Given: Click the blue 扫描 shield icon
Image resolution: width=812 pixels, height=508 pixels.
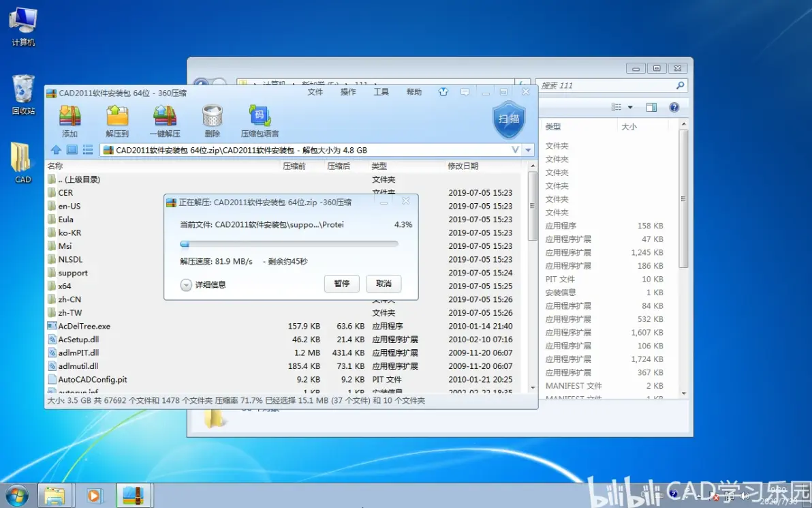Looking at the screenshot, I should point(509,120).
